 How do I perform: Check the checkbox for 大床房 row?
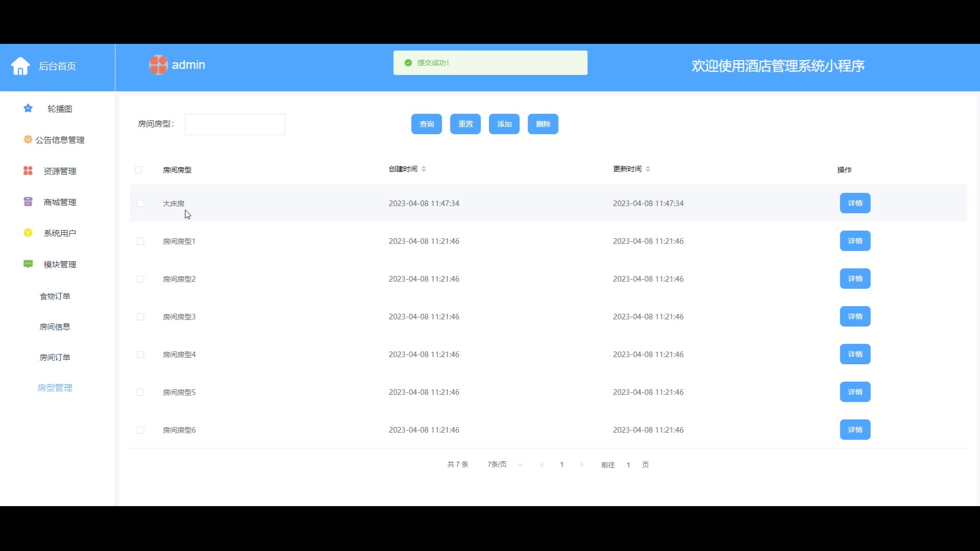point(140,204)
